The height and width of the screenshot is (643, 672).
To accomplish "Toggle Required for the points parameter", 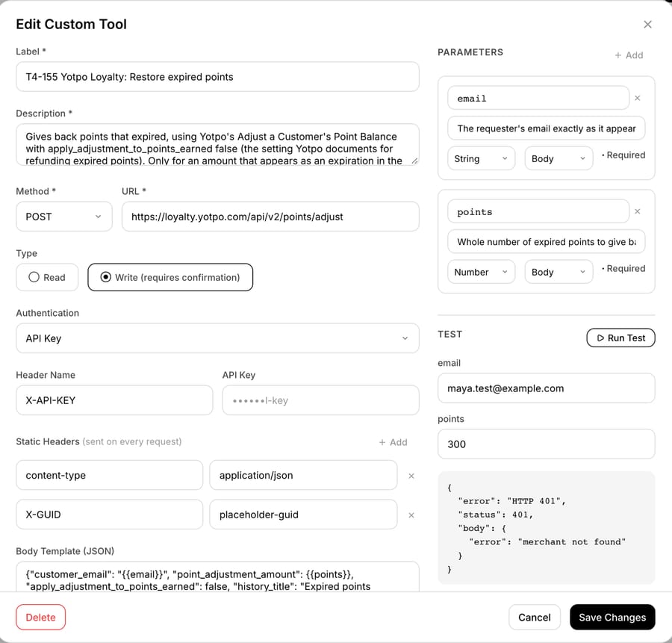I will 623,268.
